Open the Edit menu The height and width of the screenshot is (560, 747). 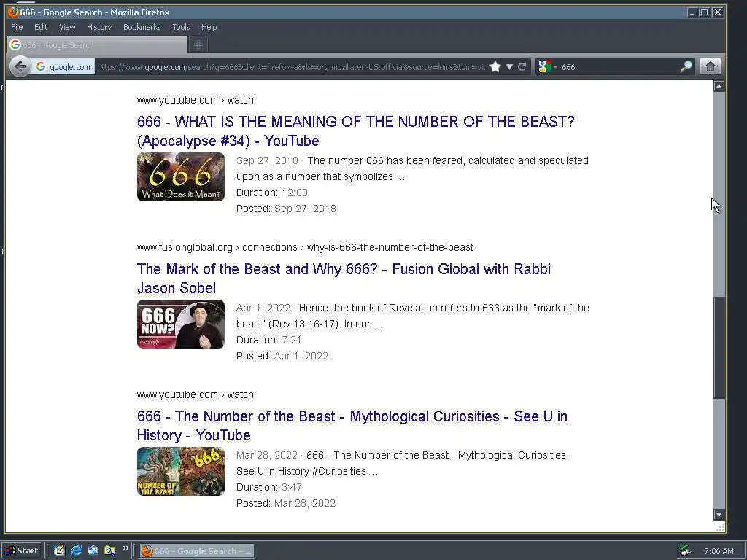pos(41,27)
